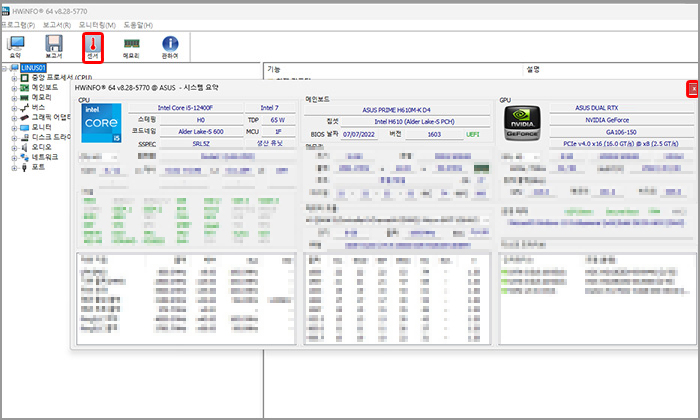The width and height of the screenshot is (700, 420).
Task: Click the ASUS PRIME H610M-K D4 field
Action: 396,110
